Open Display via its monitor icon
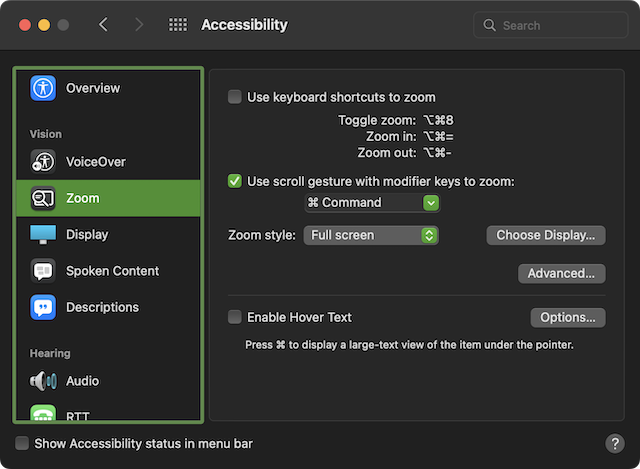Image resolution: width=640 pixels, height=469 pixels. click(43, 234)
